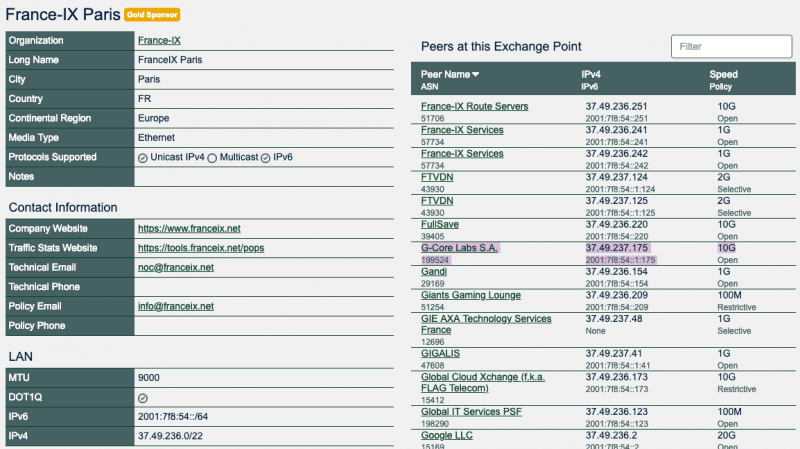Click the info@franceix.net policy email

176,306
